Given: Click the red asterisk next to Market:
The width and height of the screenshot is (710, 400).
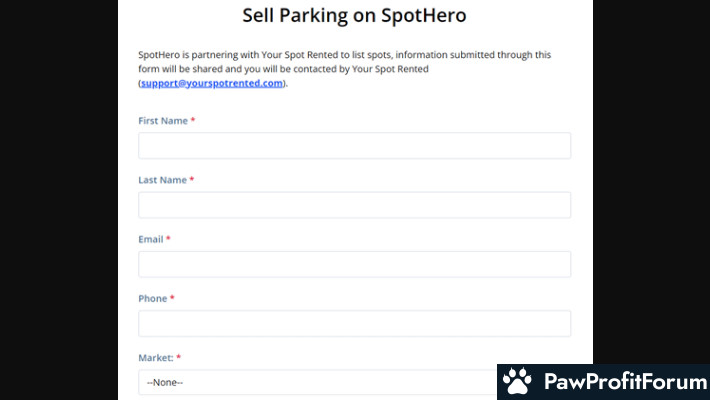Looking at the screenshot, I should 178,357.
